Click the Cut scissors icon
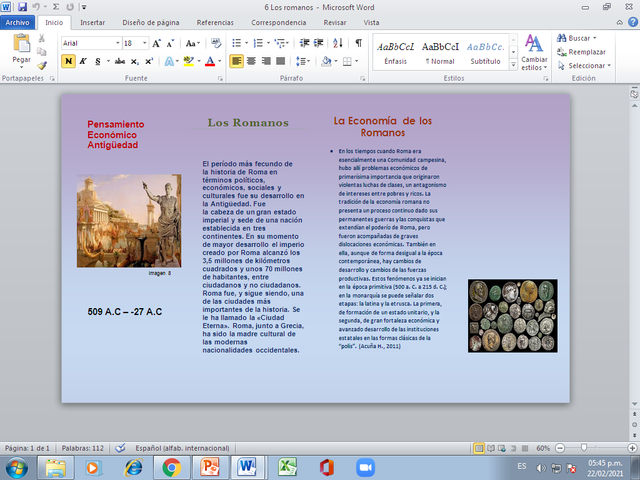Image resolution: width=640 pixels, height=480 pixels. [x=42, y=38]
